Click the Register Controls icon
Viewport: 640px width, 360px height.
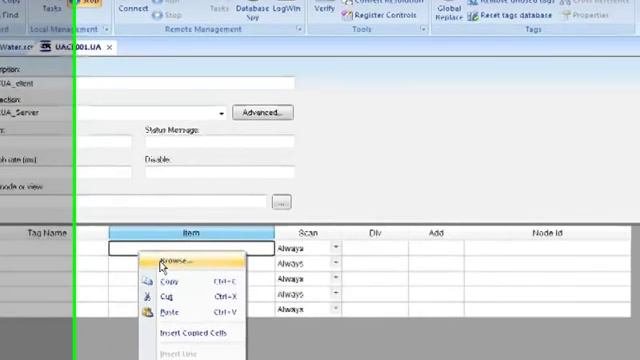[347, 15]
